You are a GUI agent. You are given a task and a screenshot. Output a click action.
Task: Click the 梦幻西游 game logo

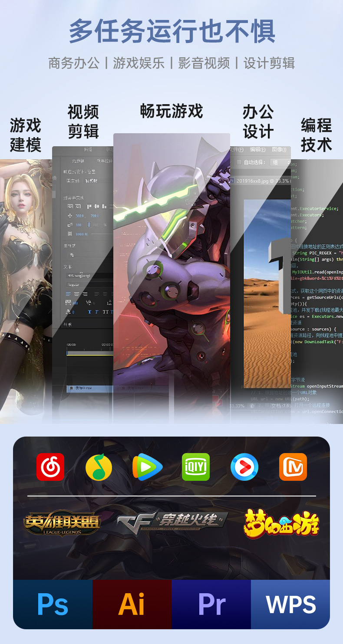pyautogui.click(x=281, y=523)
